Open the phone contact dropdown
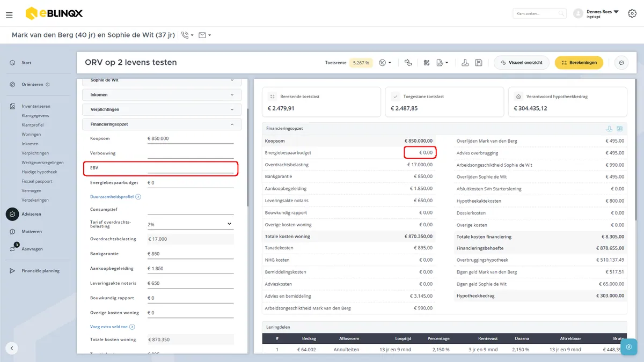 coord(187,35)
